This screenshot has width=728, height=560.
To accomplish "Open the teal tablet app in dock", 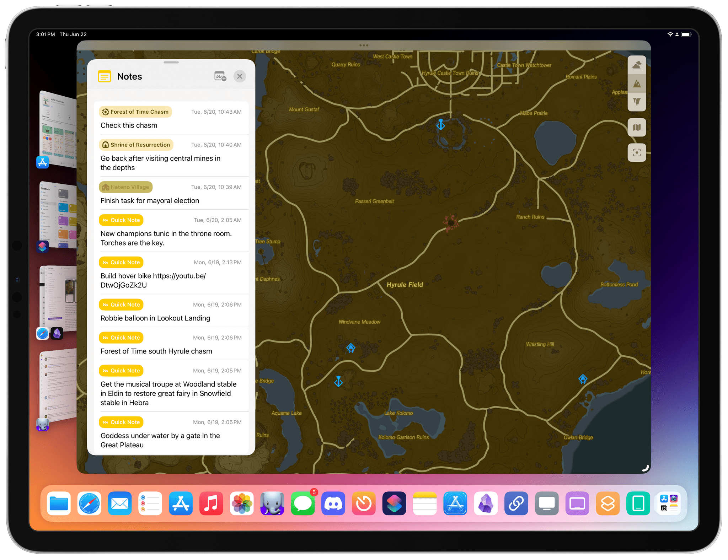I will tap(638, 504).
